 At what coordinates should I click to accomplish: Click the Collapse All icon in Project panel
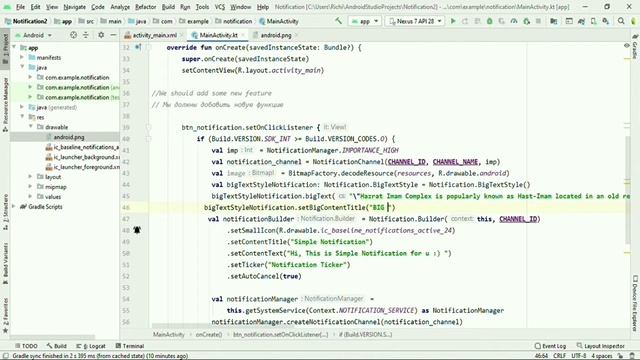click(86, 35)
